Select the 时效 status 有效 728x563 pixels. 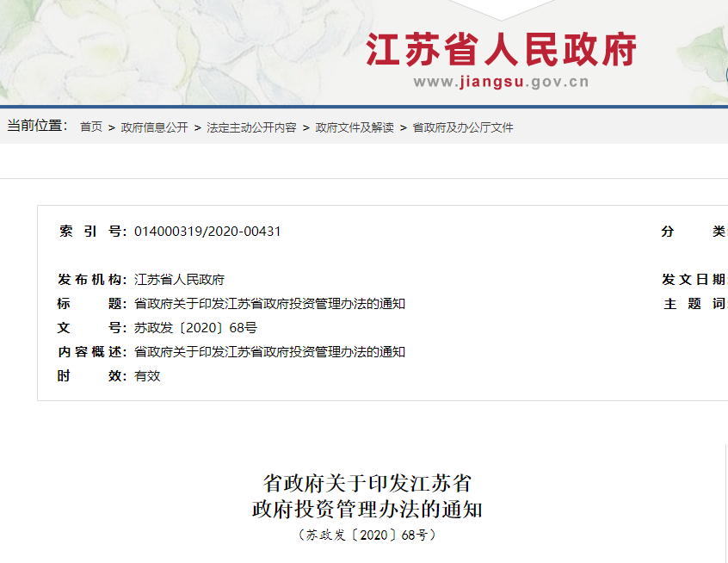pos(145,375)
